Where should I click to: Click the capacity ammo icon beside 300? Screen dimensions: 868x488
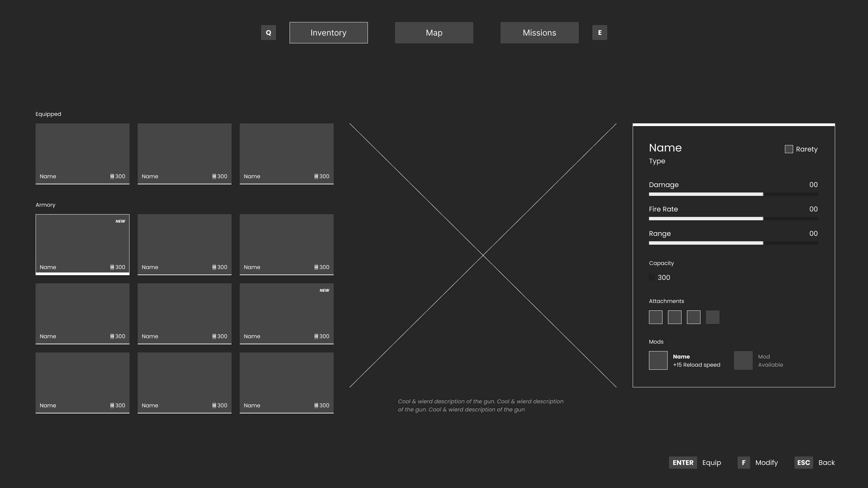pos(652,278)
